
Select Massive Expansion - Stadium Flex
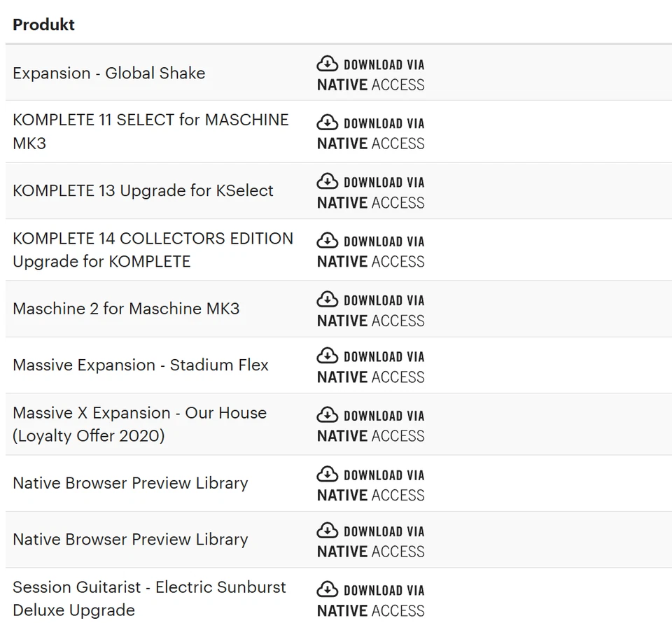(141, 365)
